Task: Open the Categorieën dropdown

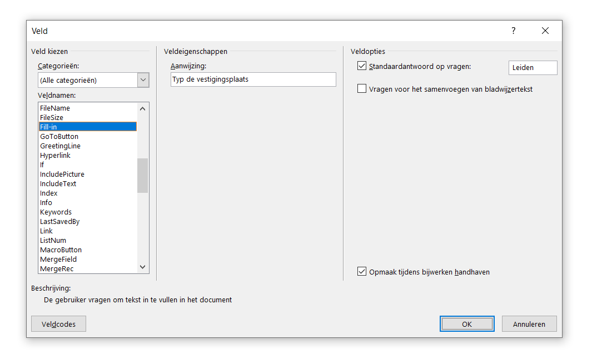Action: point(93,80)
